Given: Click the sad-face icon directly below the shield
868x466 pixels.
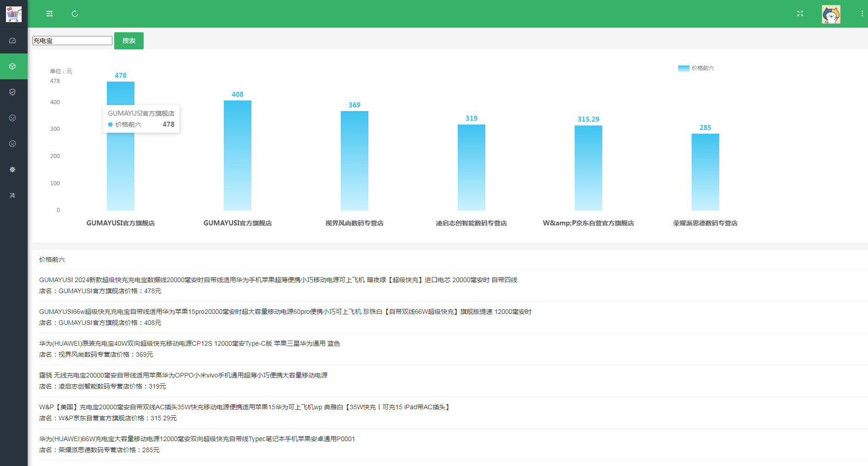Looking at the screenshot, I should pyautogui.click(x=12, y=118).
